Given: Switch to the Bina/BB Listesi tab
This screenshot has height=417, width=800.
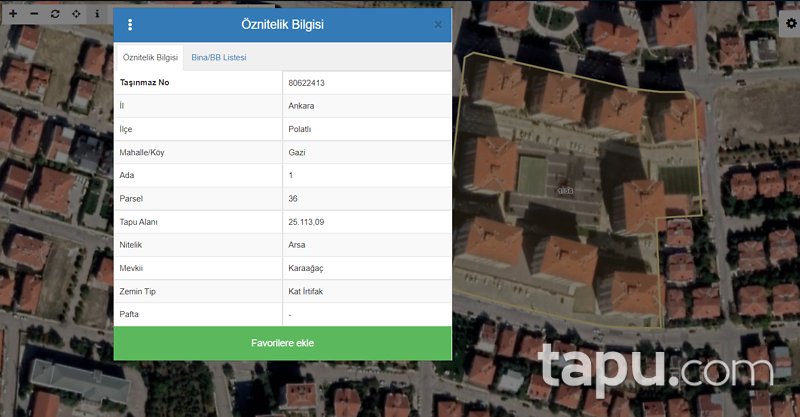Looking at the screenshot, I should tap(219, 58).
